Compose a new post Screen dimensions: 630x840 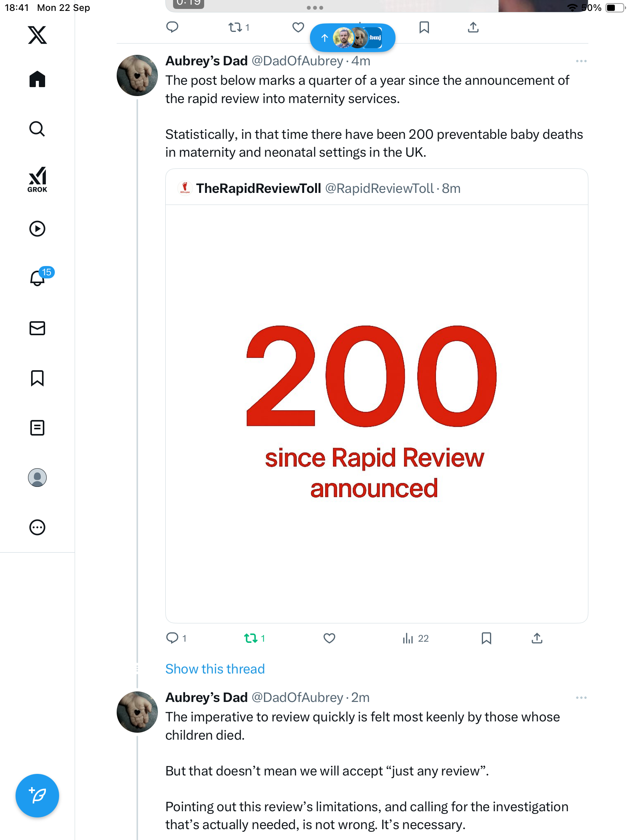[37, 796]
